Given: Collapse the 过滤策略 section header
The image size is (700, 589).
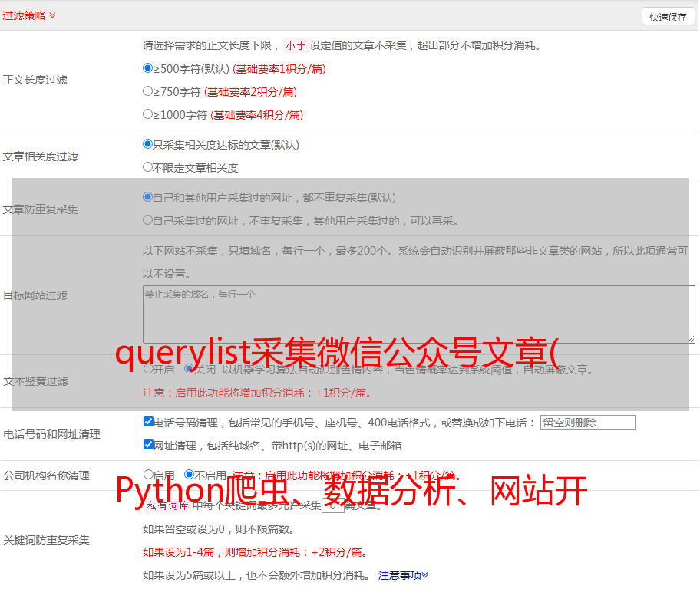Looking at the screenshot, I should [29, 15].
